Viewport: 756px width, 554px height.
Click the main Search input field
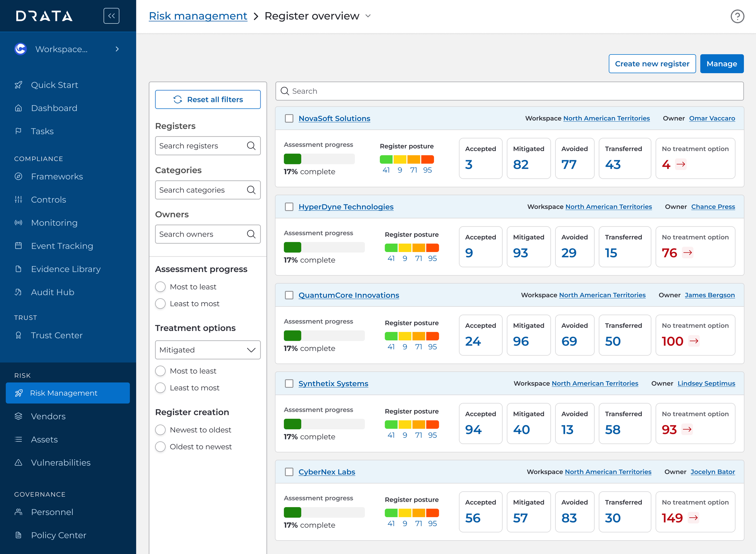509,91
